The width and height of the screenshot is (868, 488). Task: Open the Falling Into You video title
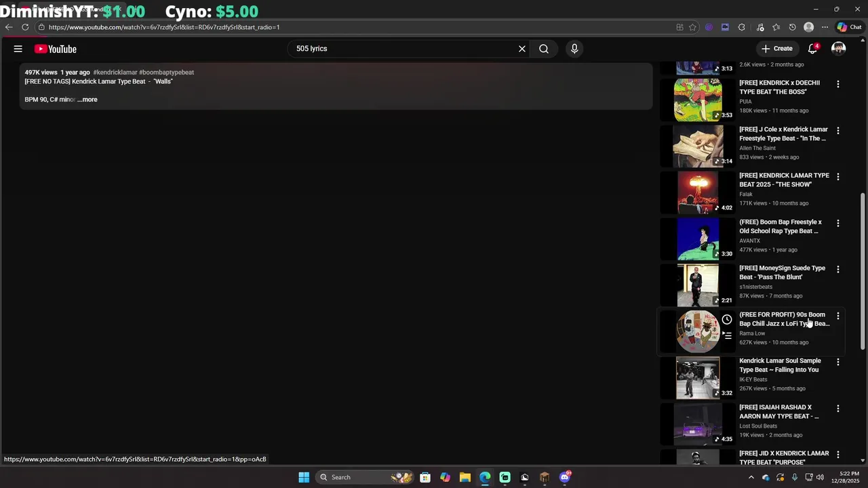(x=780, y=365)
